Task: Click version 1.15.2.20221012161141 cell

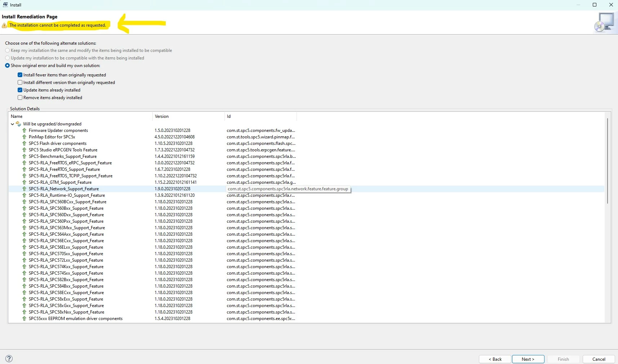Action: (x=175, y=182)
